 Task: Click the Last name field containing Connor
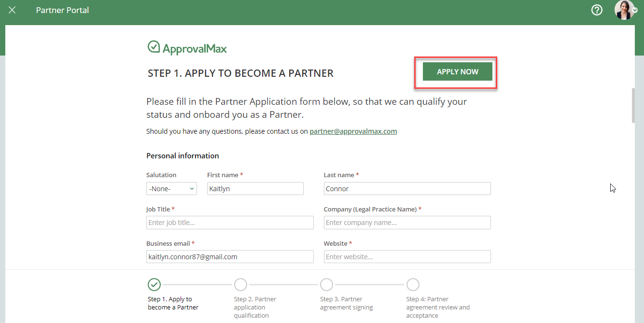point(407,189)
